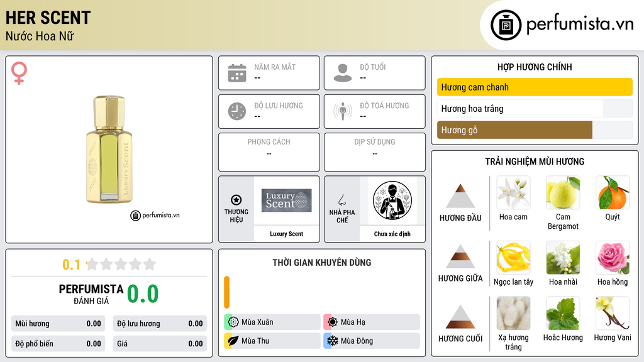The height and width of the screenshot is (362, 644).
Task: Click the calendar icon for Năm ra mắt
Action: pos(237,73)
